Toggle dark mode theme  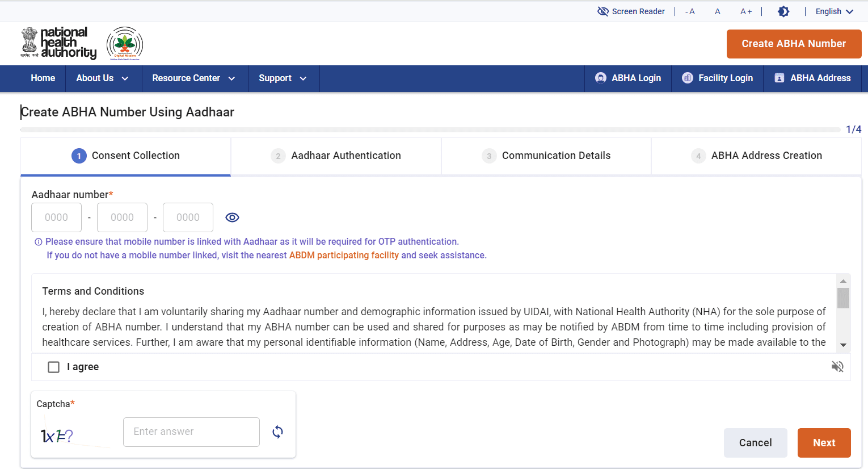click(x=783, y=11)
